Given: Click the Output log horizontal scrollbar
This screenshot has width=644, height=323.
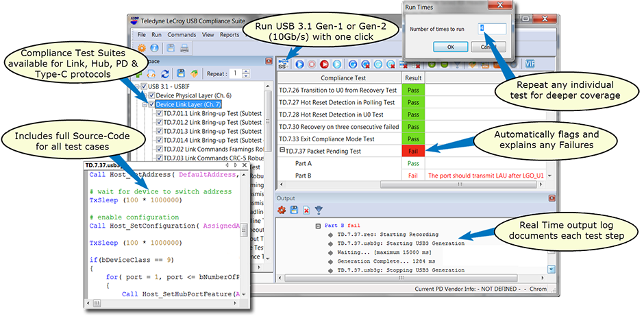Looking at the screenshot, I should point(401,278).
